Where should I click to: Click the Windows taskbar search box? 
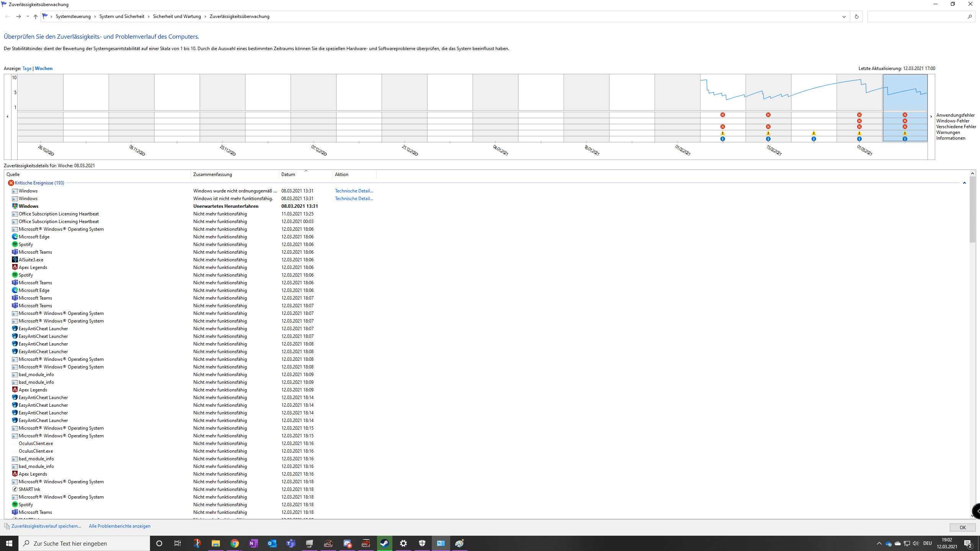[x=84, y=543]
